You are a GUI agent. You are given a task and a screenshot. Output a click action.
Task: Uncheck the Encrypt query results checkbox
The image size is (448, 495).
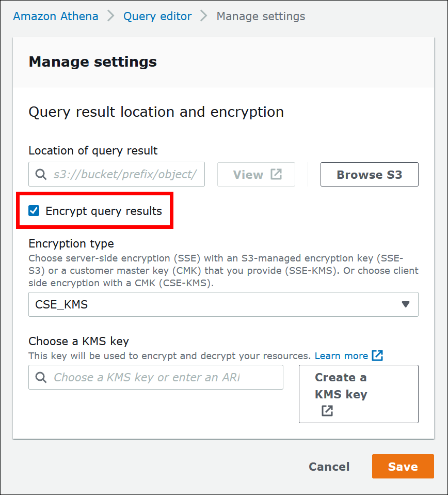tap(34, 211)
